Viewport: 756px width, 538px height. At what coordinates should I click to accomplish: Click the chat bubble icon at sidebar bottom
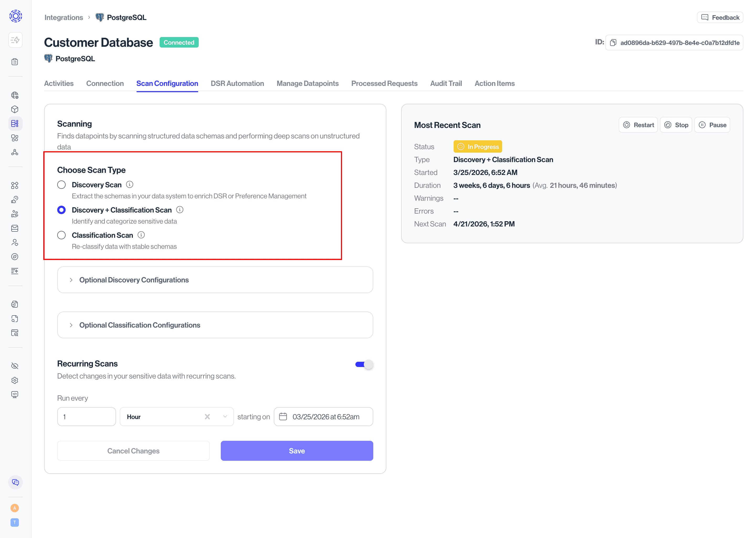15,482
